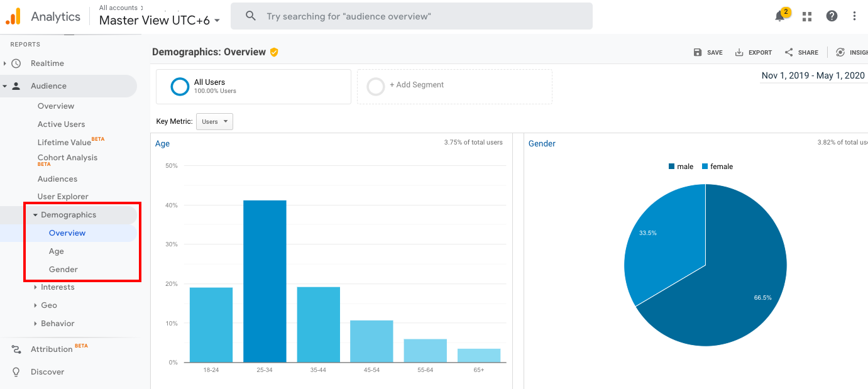Open notifications via the bell icon
868x389 pixels.
779,16
